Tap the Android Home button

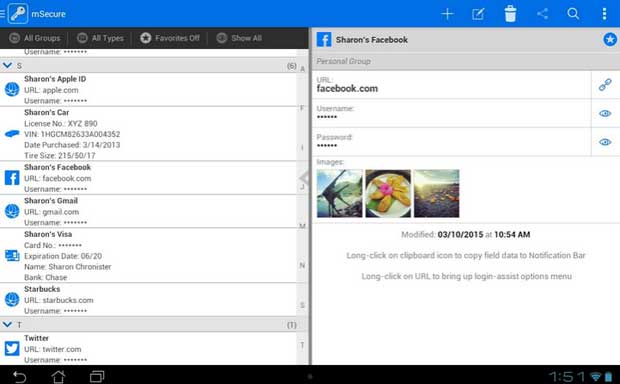click(59, 376)
